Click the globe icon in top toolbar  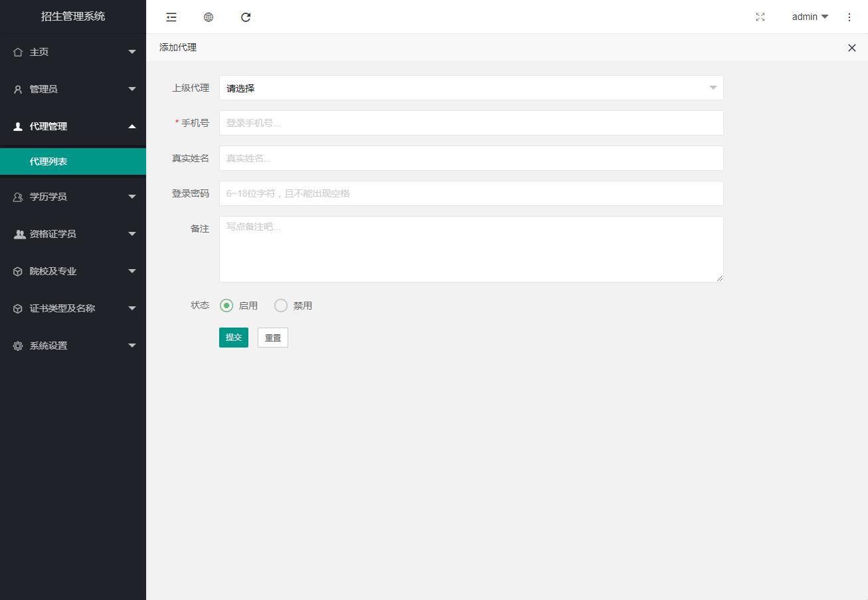coord(209,17)
